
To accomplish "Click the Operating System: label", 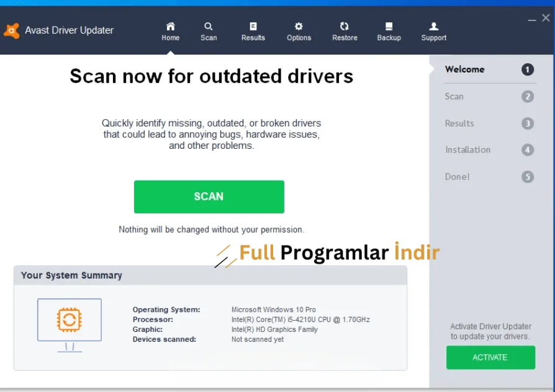I will pos(166,310).
